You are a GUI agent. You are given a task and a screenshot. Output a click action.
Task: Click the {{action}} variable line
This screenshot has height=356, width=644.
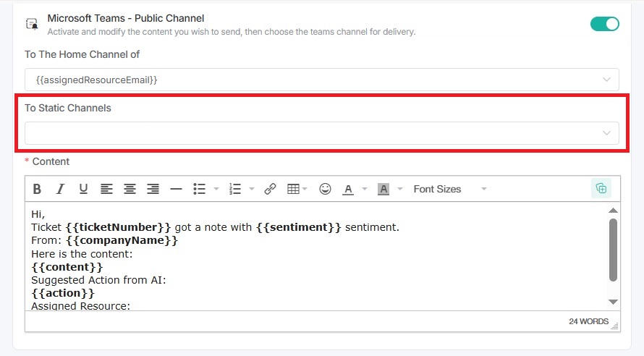pos(63,293)
